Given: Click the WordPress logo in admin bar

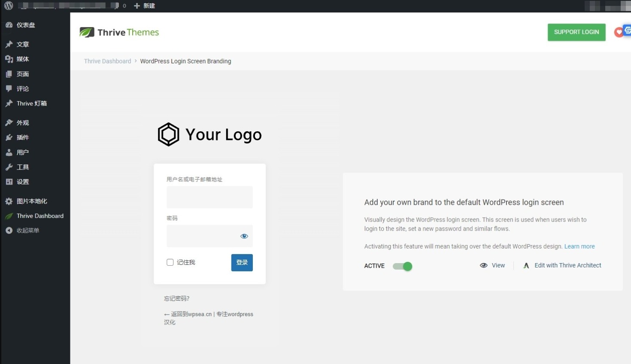Looking at the screenshot, I should click(x=9, y=6).
